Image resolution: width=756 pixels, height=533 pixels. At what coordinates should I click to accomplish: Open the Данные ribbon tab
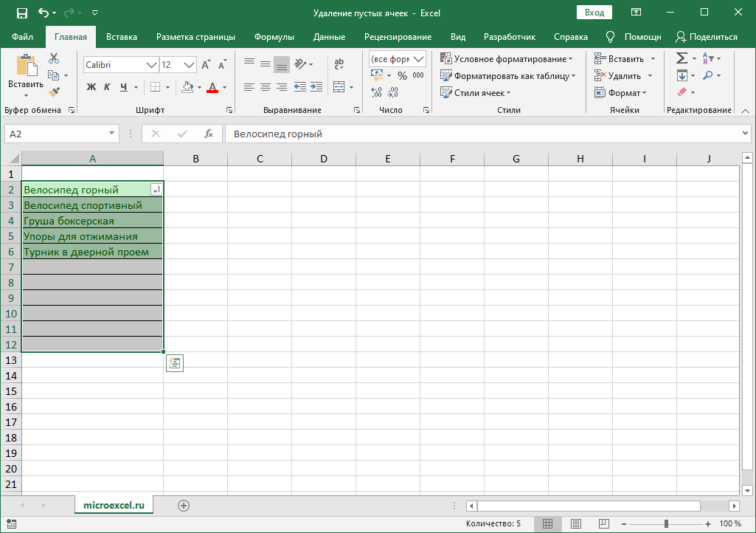(x=329, y=37)
